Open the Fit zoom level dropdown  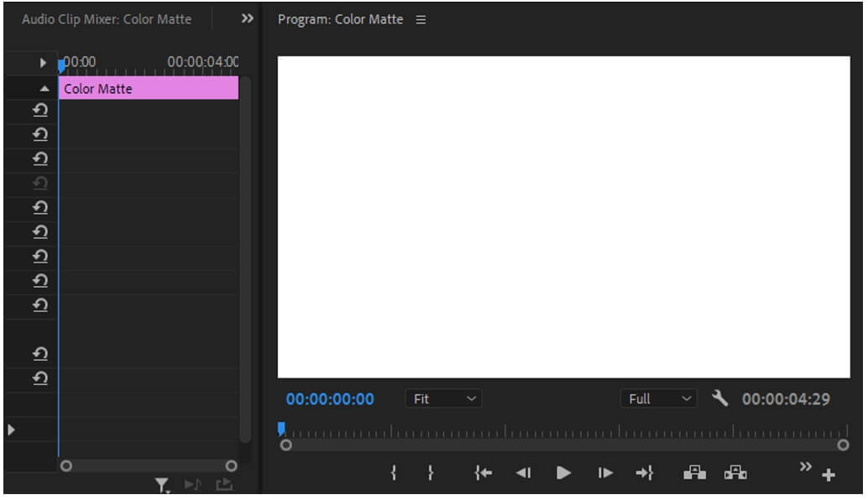[x=442, y=398]
